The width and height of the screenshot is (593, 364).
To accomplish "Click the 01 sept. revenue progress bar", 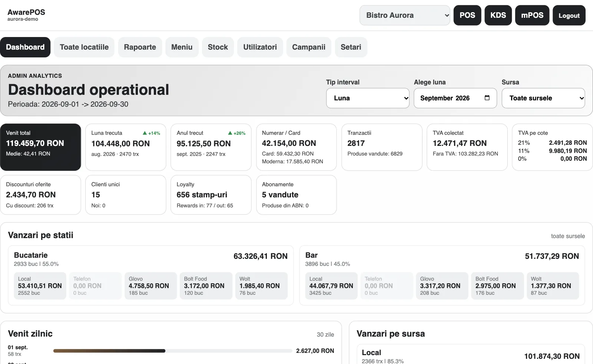I will pyautogui.click(x=173, y=351).
